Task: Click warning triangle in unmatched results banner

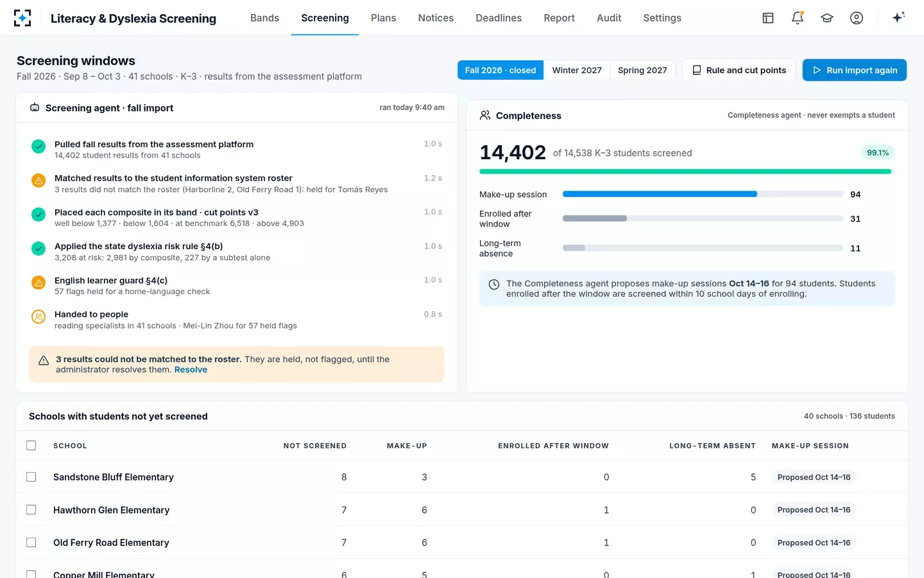Action: pos(44,360)
